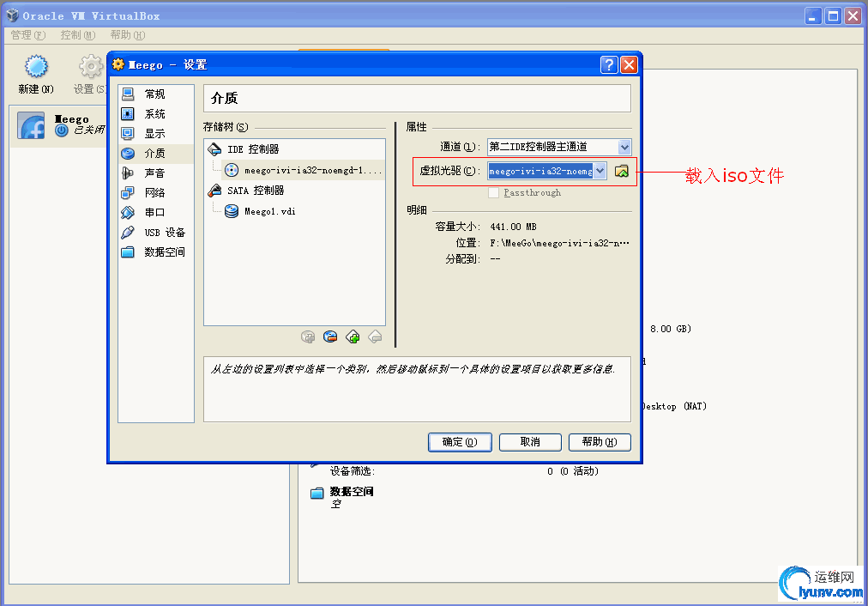This screenshot has height=606, width=868.
Task: Open the 虚拟光驱 drive dropdown arrow
Action: click(600, 171)
